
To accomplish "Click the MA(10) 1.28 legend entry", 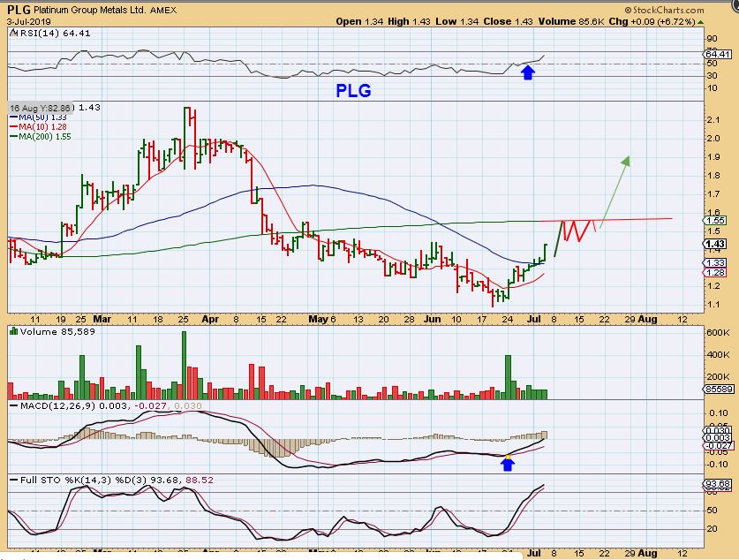I will [x=39, y=127].
